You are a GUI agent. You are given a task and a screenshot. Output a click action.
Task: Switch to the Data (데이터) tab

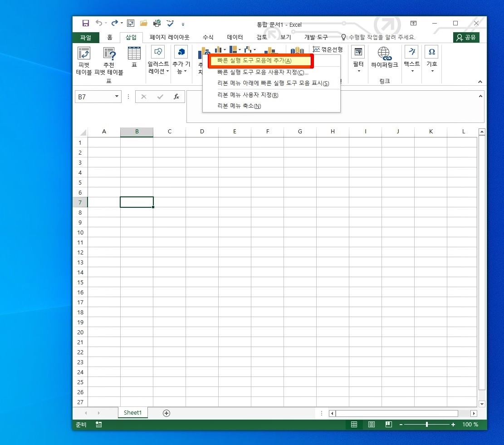coord(235,37)
